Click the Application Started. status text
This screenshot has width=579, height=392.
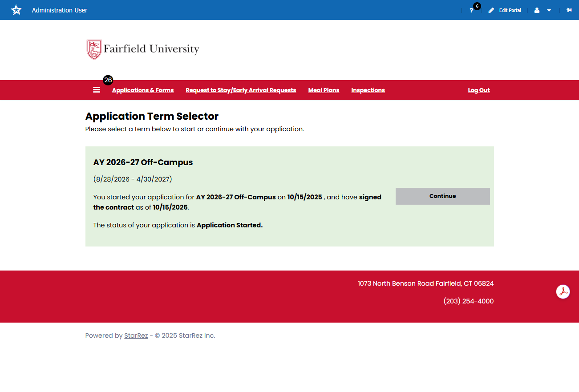tap(230, 225)
